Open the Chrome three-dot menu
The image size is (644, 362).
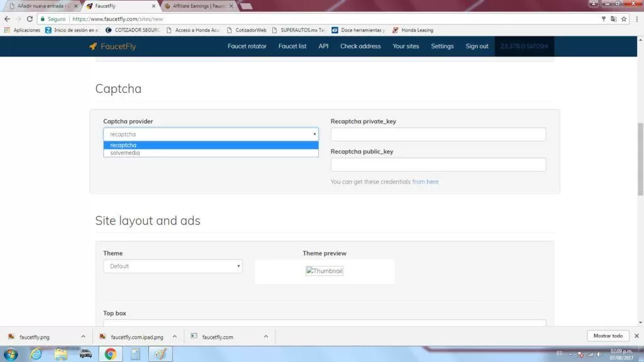(x=637, y=19)
